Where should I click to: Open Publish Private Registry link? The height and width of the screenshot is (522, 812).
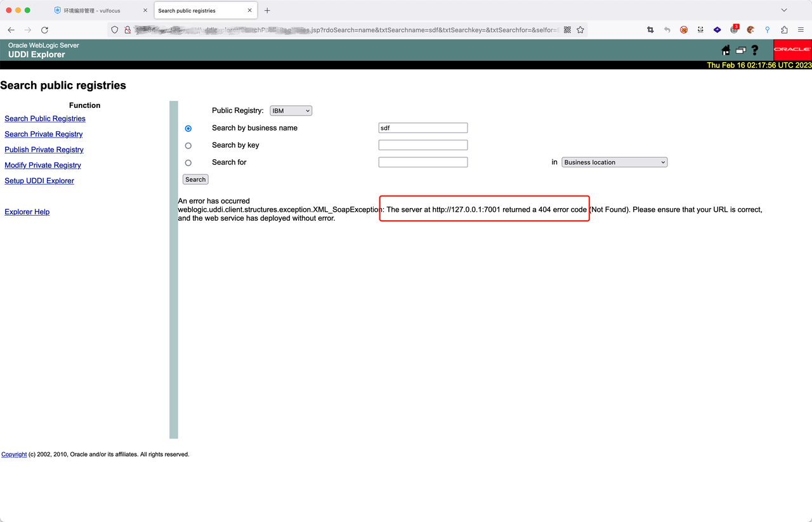(x=44, y=150)
